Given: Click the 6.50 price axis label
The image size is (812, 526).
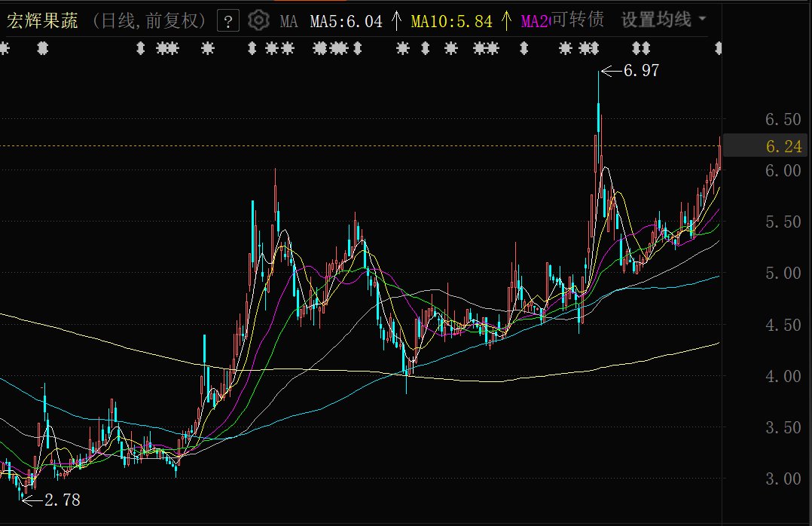Looking at the screenshot, I should pyautogui.click(x=783, y=119).
